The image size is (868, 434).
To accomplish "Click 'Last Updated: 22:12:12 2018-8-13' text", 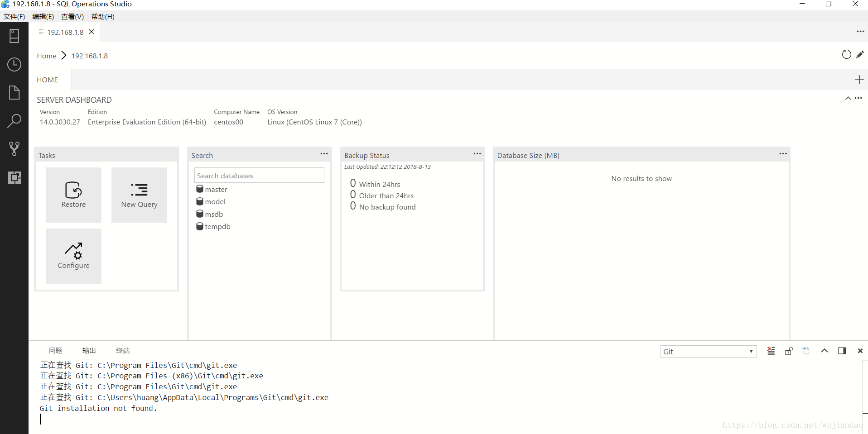I will pyautogui.click(x=387, y=167).
